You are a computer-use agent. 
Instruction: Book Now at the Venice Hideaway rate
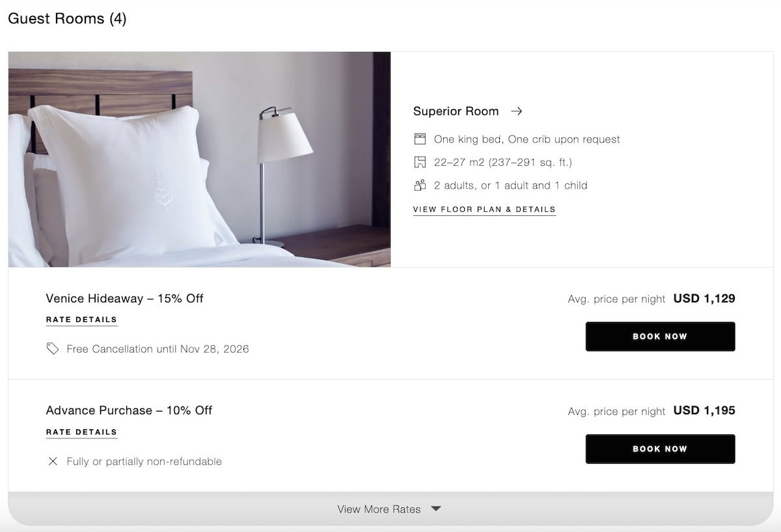pos(660,336)
